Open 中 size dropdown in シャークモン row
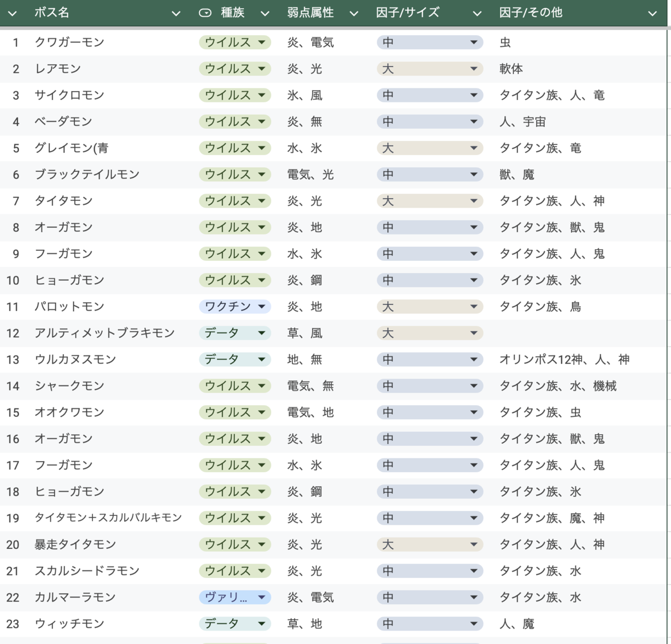 pos(429,386)
